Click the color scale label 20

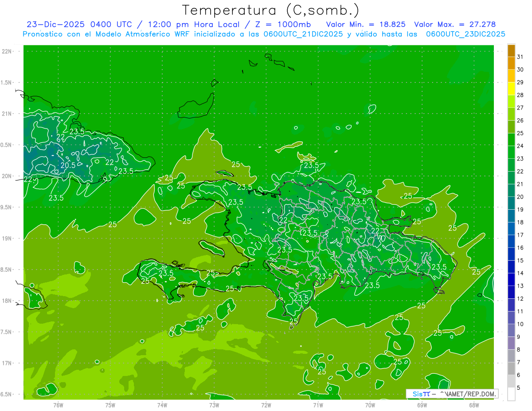(520, 197)
